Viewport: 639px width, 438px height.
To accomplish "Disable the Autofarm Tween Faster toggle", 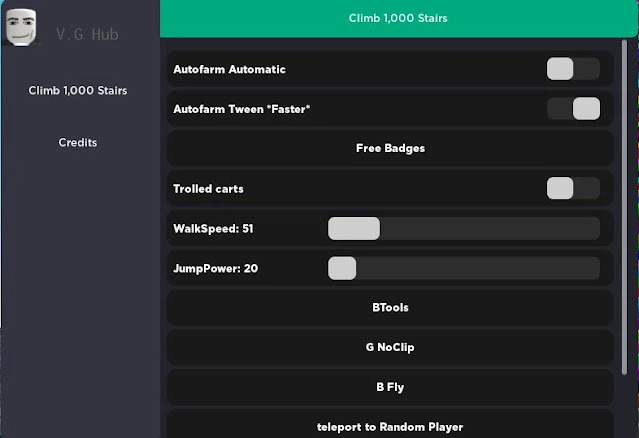I will coord(573,108).
